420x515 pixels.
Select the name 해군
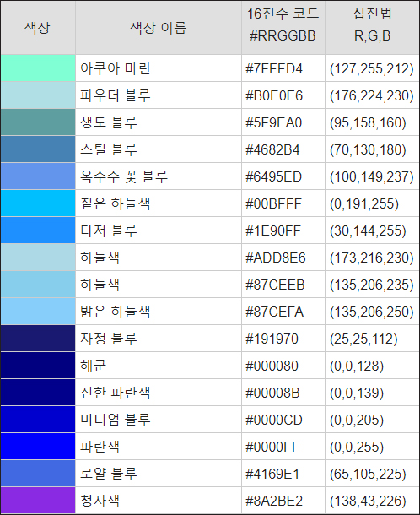click(x=93, y=366)
